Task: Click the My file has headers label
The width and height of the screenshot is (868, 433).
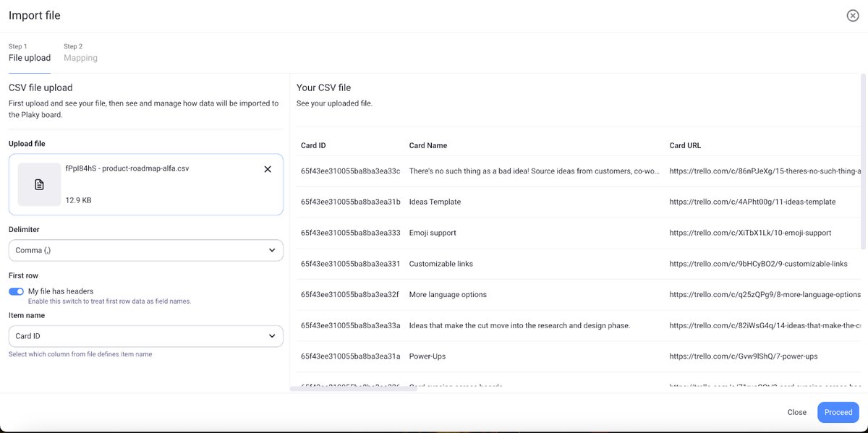Action: click(x=61, y=291)
